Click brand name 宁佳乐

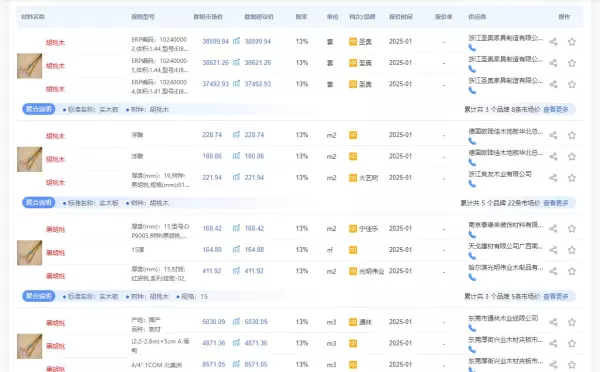[x=368, y=229]
